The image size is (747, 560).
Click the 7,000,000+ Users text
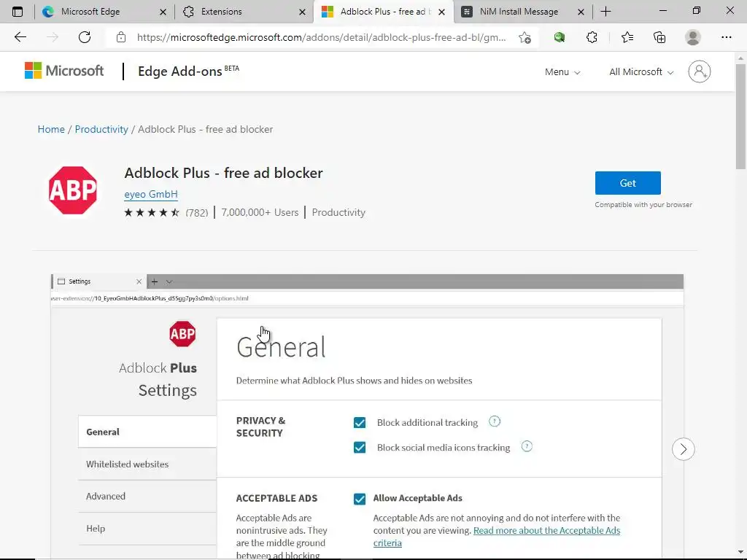pos(260,212)
